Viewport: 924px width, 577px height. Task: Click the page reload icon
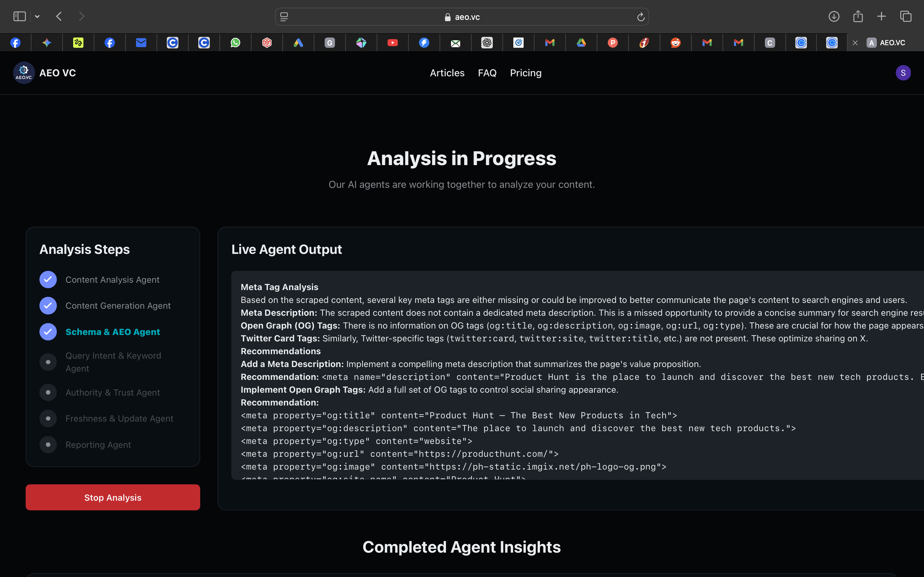point(641,17)
